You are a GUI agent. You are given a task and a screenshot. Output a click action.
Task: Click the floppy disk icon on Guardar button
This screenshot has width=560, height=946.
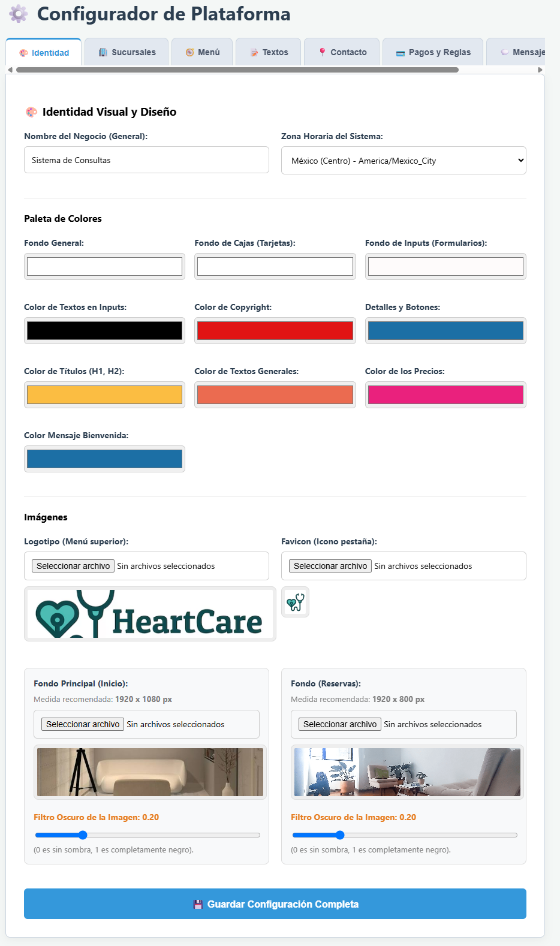pos(198,904)
